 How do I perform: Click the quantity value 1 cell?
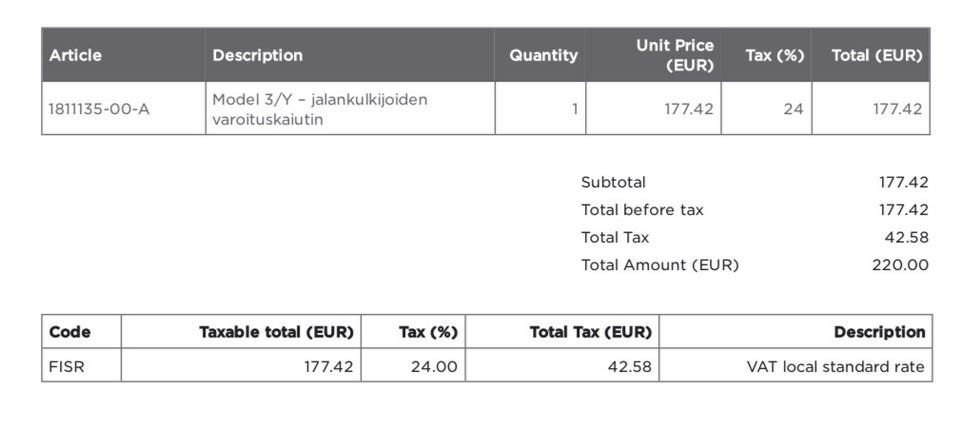pyautogui.click(x=575, y=109)
